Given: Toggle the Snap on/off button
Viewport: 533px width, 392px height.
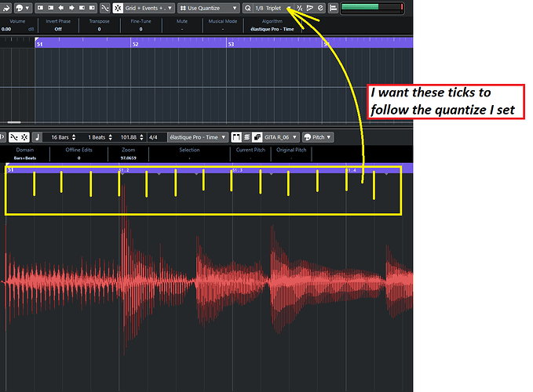Looking at the screenshot, I should coord(118,8).
